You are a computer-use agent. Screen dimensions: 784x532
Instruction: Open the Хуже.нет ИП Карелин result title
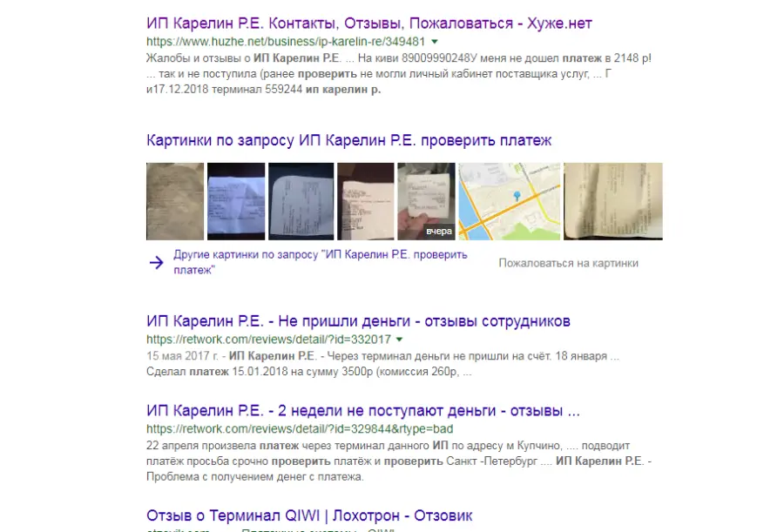369,24
